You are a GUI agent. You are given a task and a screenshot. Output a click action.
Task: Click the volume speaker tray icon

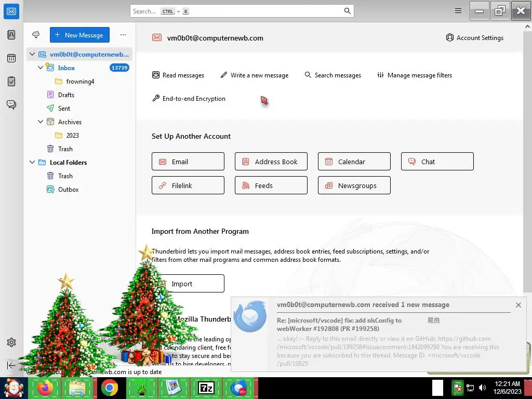click(x=482, y=388)
